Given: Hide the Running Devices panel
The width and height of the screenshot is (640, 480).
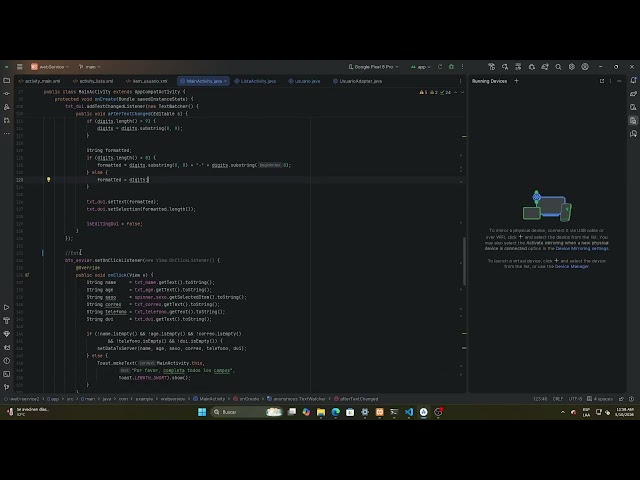Looking at the screenshot, I should point(619,81).
